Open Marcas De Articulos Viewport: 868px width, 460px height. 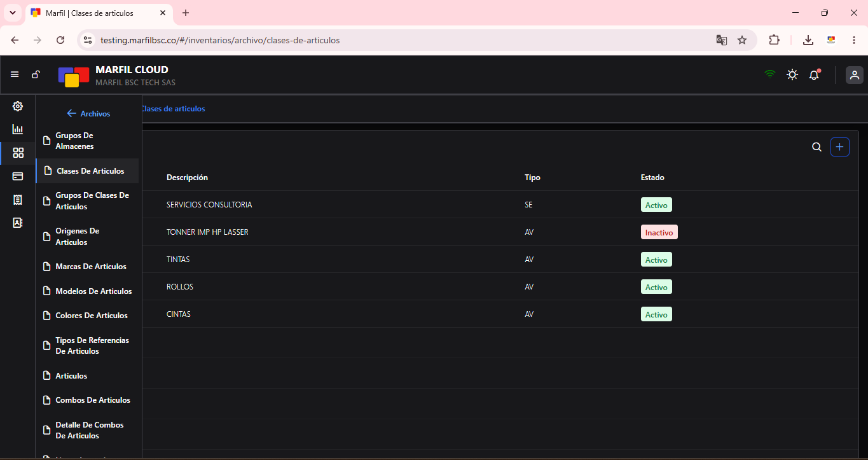[x=88, y=267]
